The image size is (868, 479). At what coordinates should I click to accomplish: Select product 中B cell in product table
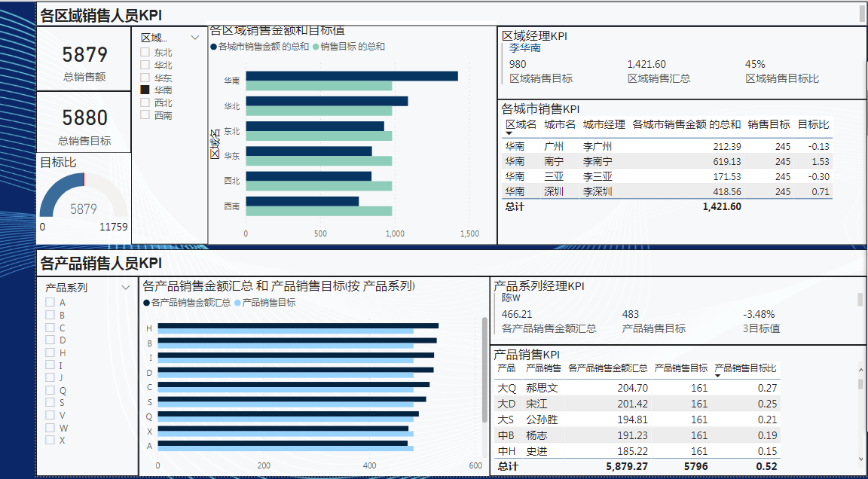pos(506,436)
